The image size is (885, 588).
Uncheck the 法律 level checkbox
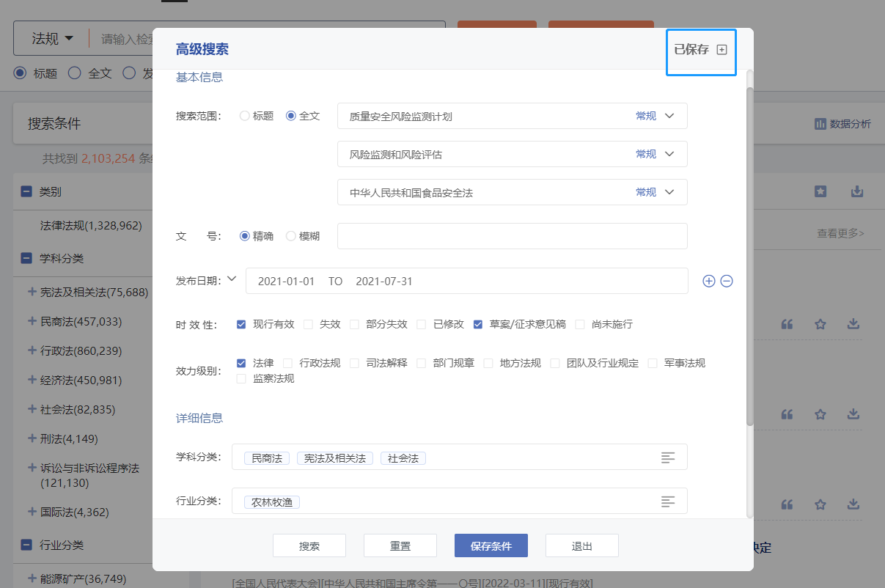[x=241, y=363]
